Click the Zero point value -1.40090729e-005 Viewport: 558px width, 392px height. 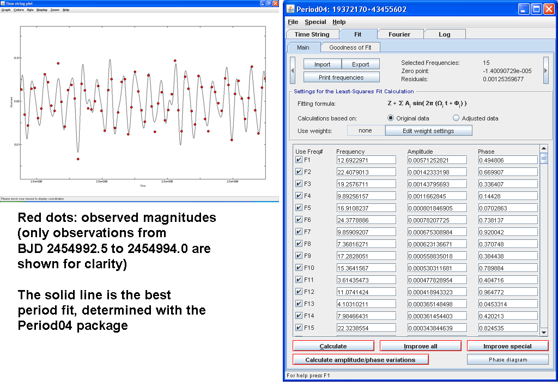[x=507, y=71]
